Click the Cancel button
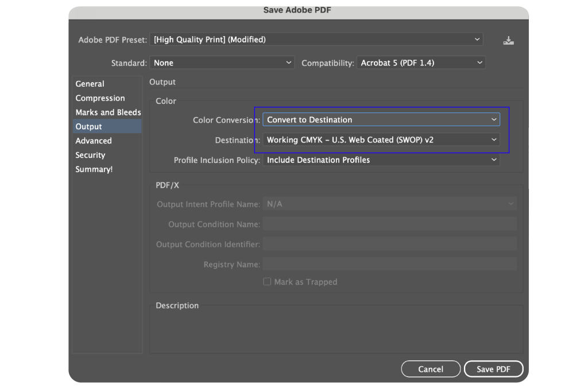 click(431, 369)
